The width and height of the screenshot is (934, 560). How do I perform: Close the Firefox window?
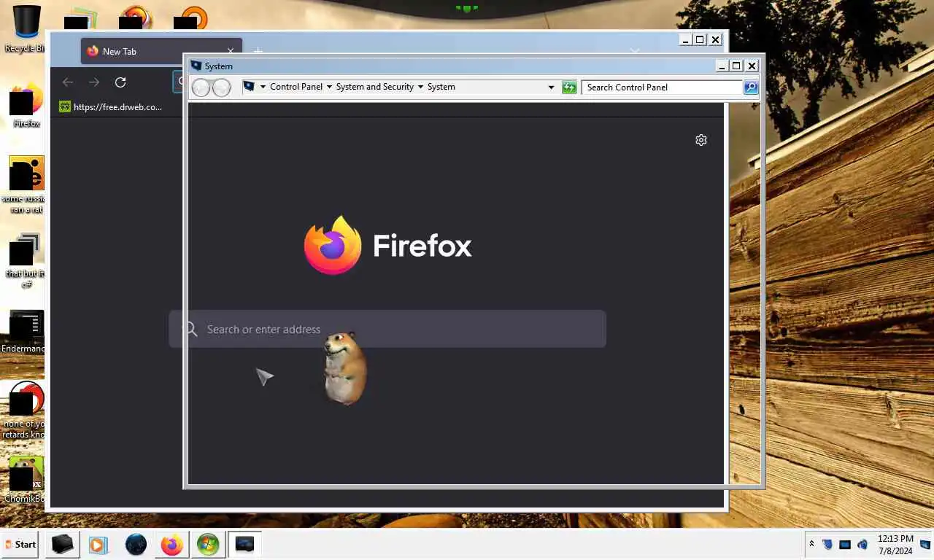pos(715,39)
